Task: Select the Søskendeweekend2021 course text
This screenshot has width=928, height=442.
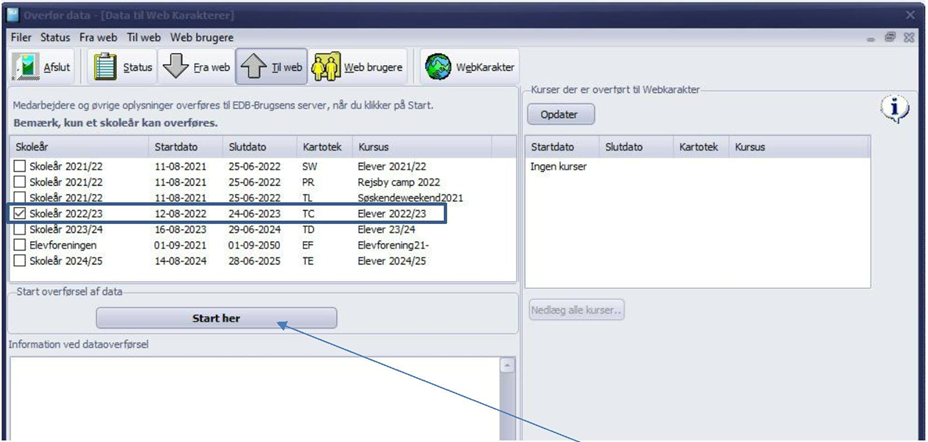Action: [410, 198]
